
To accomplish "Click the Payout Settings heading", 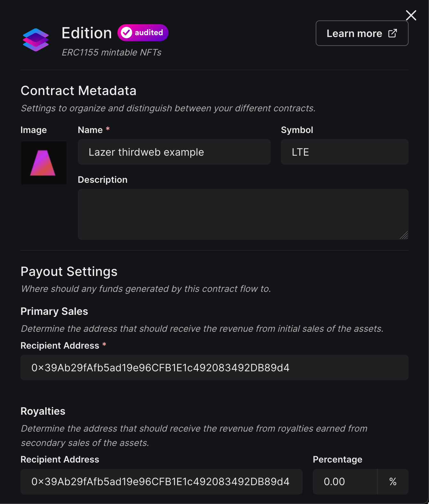I will (69, 271).
